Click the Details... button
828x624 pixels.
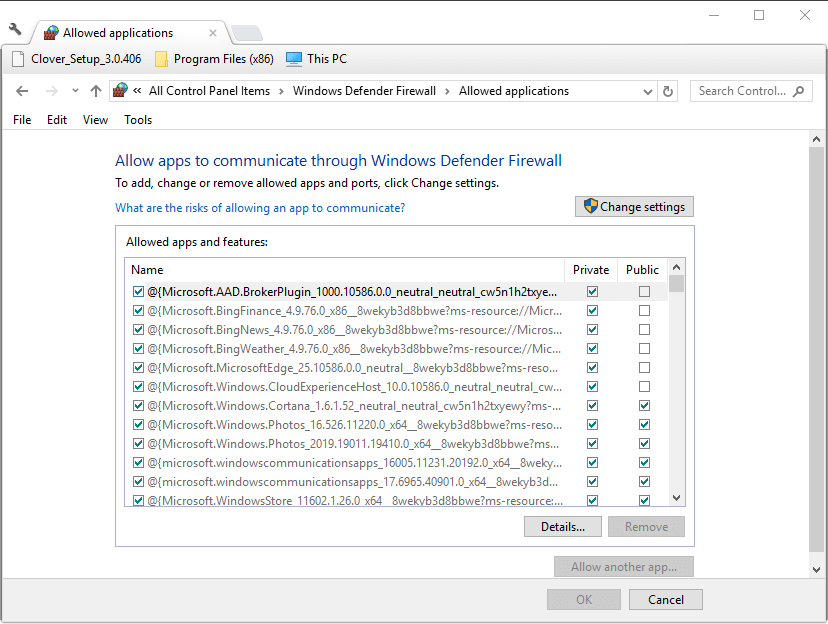point(562,527)
